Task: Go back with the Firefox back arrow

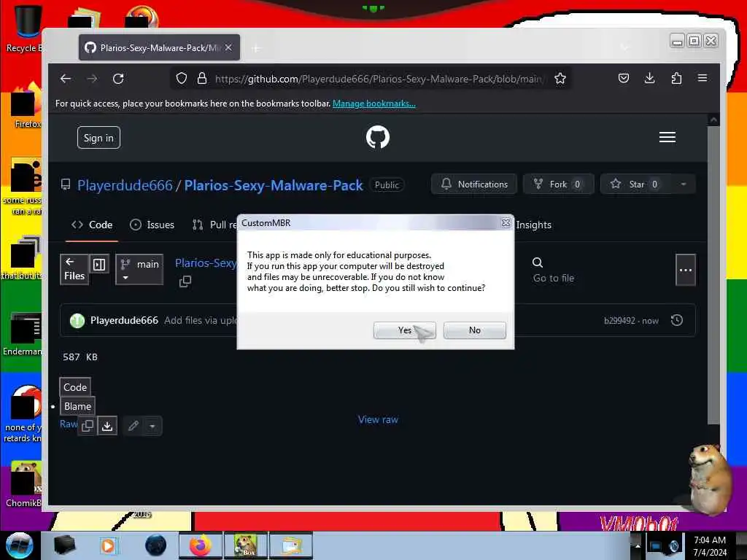Action: [66, 79]
